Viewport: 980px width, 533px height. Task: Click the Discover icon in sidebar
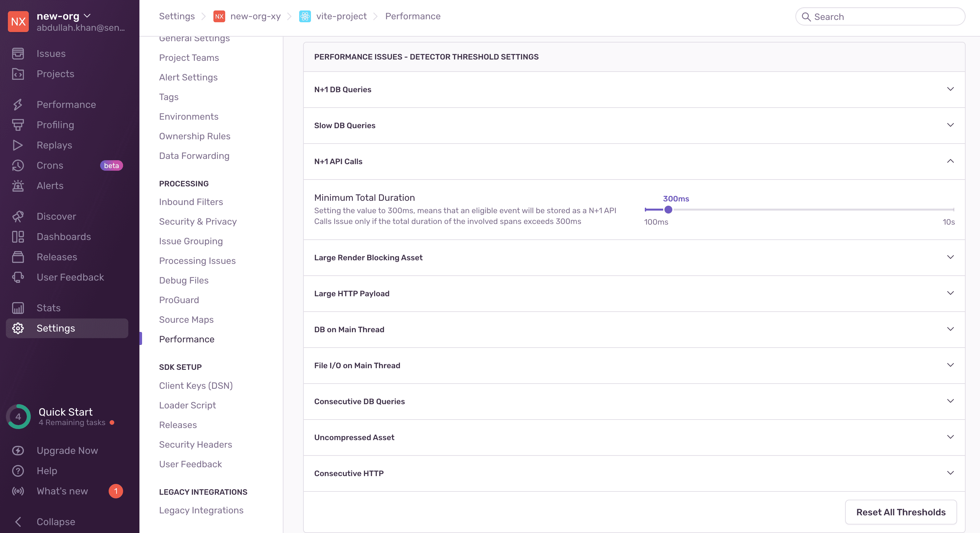click(18, 216)
